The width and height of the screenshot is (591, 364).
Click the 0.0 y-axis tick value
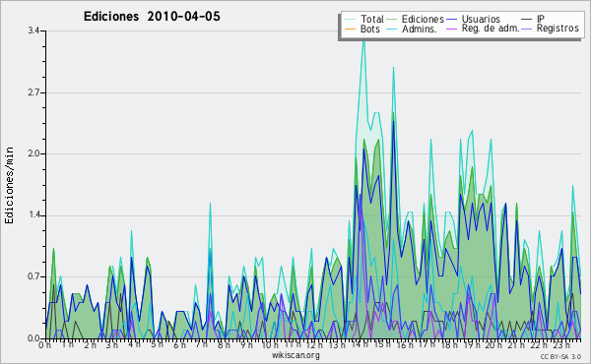33,338
